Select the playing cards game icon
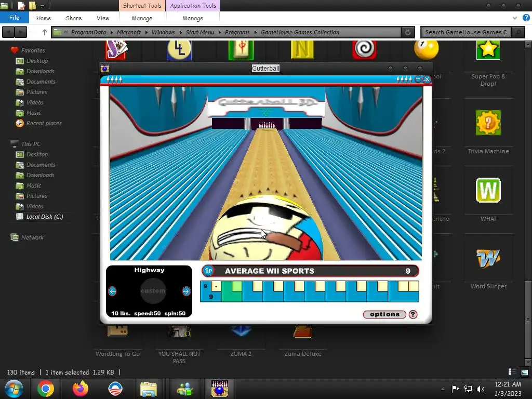 click(x=116, y=50)
